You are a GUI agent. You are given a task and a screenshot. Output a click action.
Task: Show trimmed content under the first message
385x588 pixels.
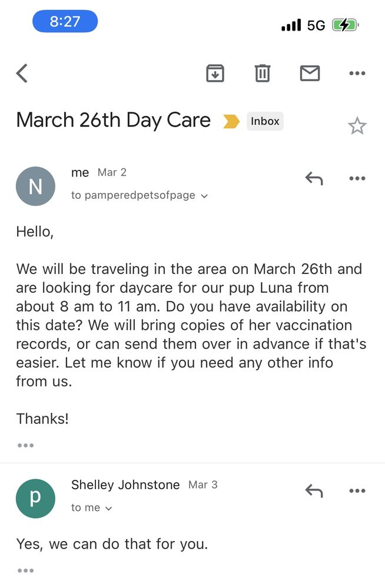pos(25,445)
